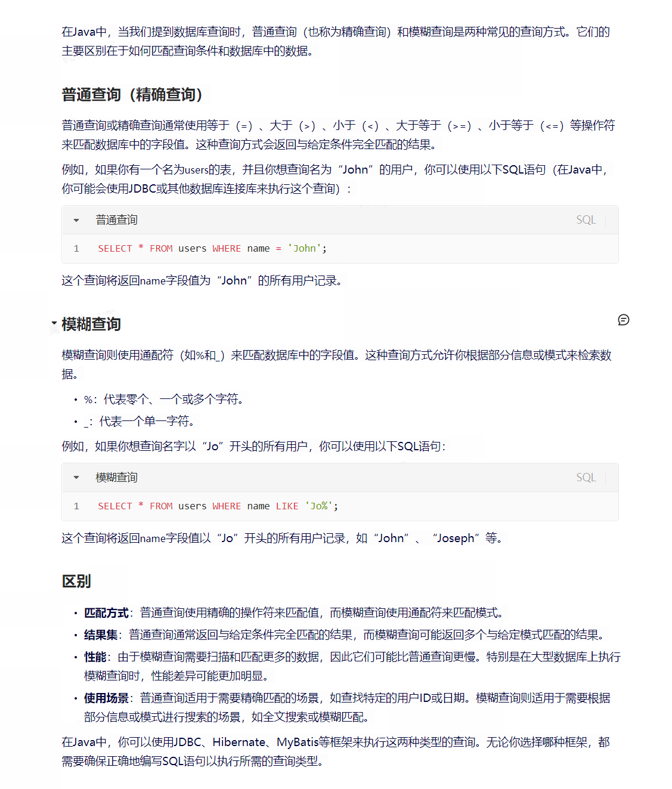672x789 pixels.
Task: Click the 普通查询 code block title
Action: coord(117,220)
